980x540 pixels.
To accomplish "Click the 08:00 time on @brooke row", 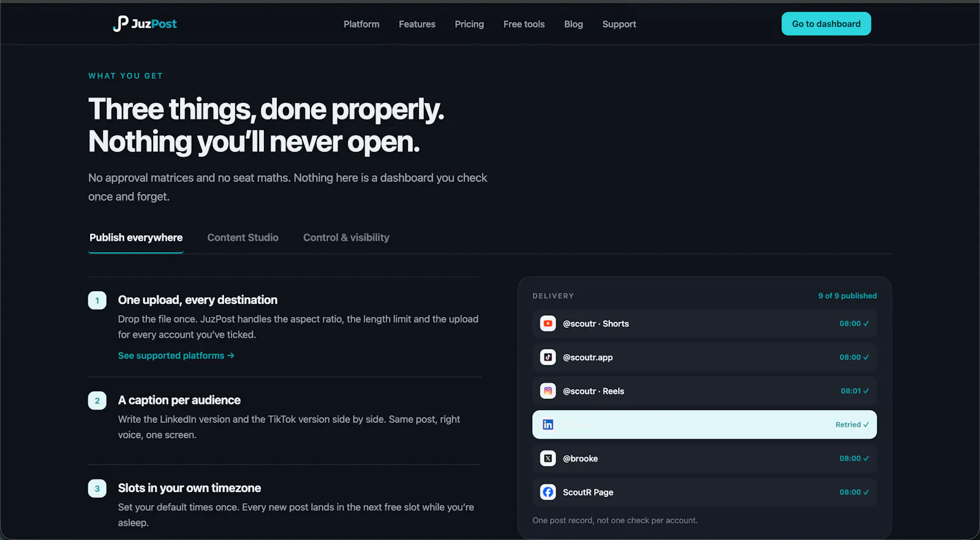I will click(x=854, y=458).
